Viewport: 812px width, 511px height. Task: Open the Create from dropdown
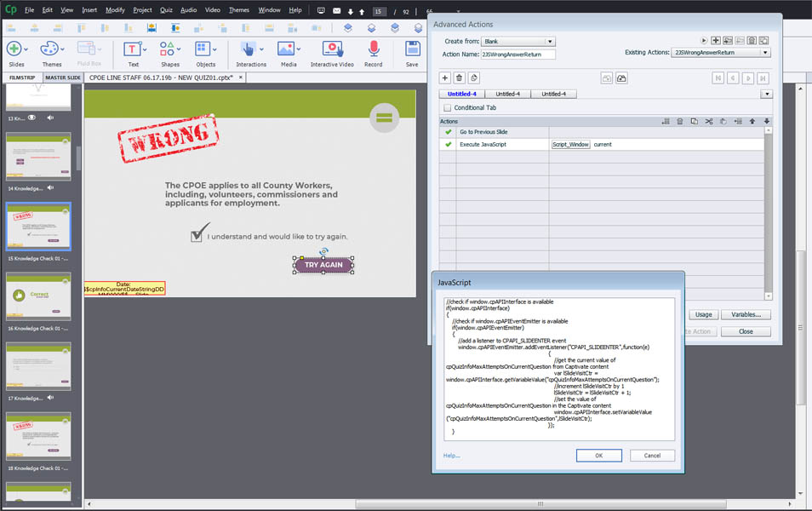click(518, 41)
